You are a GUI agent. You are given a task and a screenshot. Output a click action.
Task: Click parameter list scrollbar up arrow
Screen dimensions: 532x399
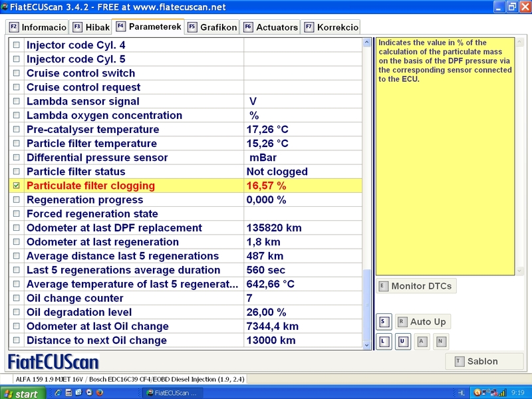point(366,43)
